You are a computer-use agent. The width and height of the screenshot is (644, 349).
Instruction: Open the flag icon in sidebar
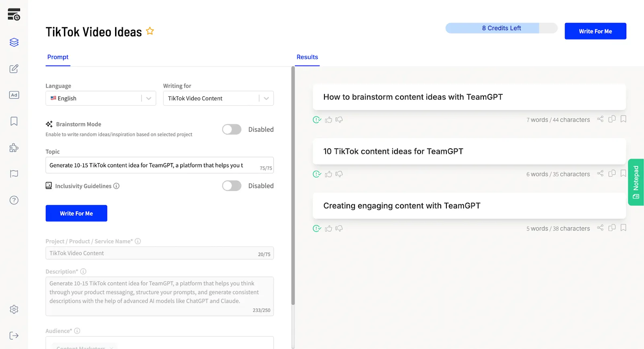pyautogui.click(x=14, y=174)
